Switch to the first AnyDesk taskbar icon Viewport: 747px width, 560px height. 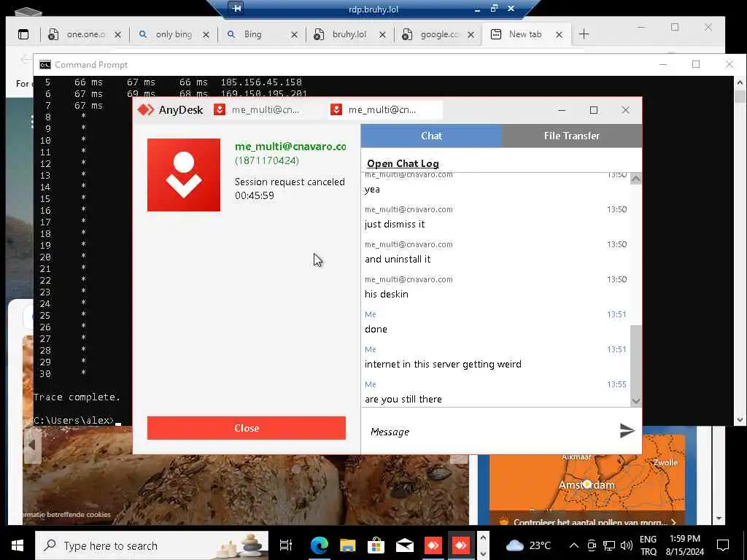click(x=433, y=545)
